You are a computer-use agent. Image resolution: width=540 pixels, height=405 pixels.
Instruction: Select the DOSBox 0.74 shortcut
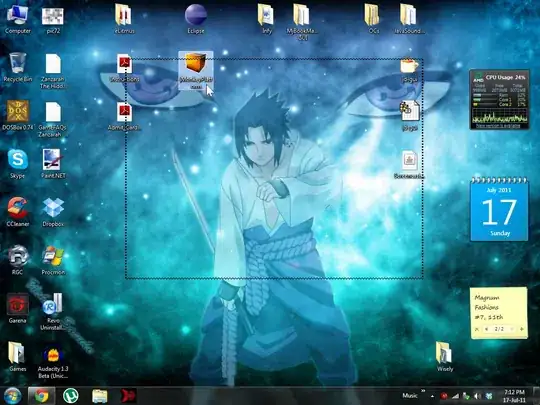pos(18,115)
